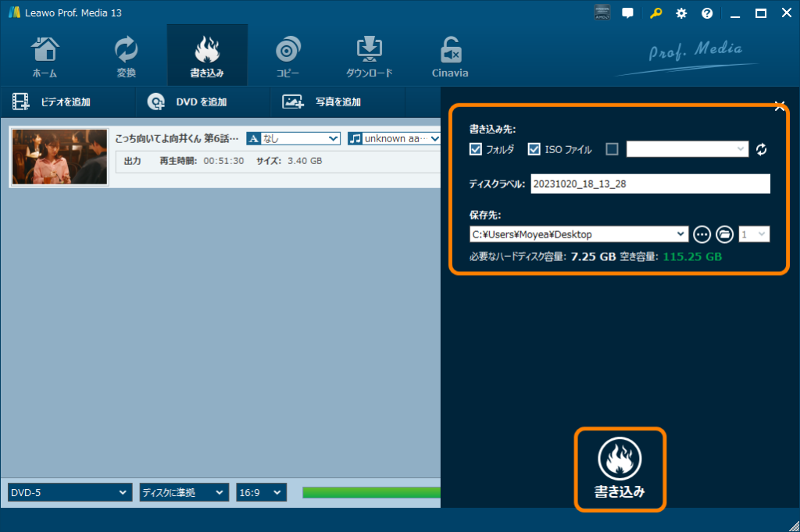Refresh the disc drive list icon
Viewport: 800px width, 532px height.
pos(761,149)
